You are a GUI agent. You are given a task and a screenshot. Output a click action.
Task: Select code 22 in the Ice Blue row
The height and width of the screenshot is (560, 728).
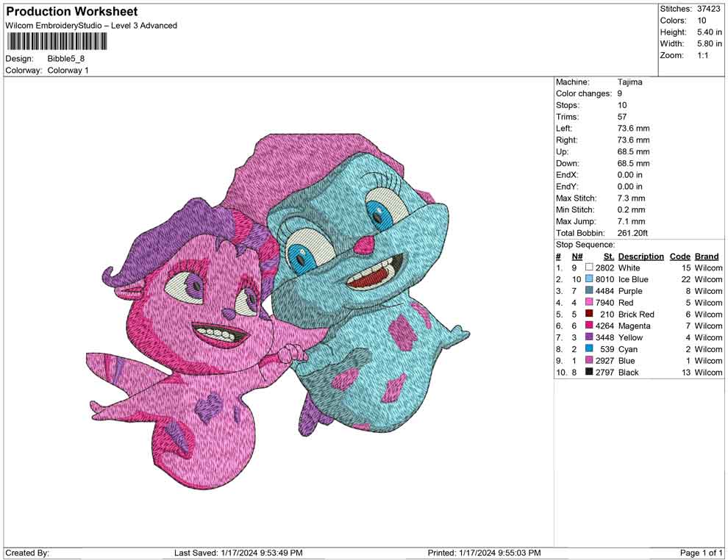click(686, 279)
